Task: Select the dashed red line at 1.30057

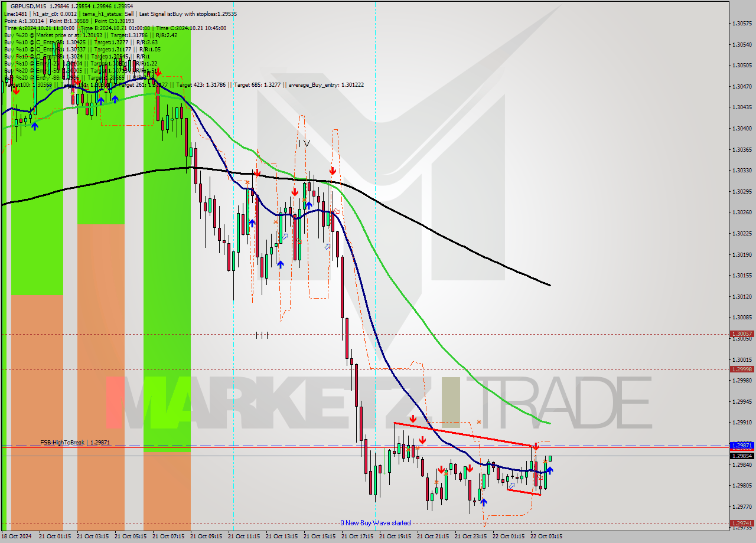Action: point(365,334)
